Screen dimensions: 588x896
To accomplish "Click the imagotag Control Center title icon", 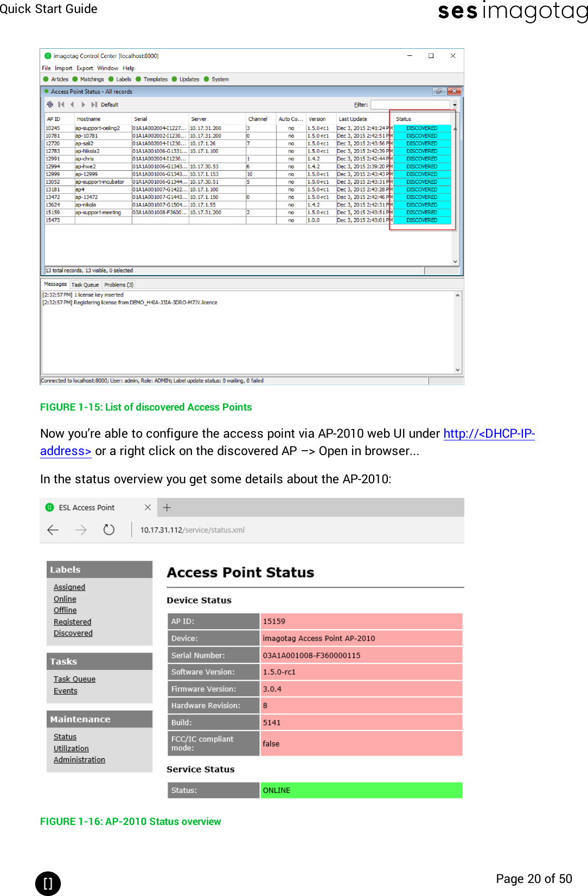I will click(48, 56).
